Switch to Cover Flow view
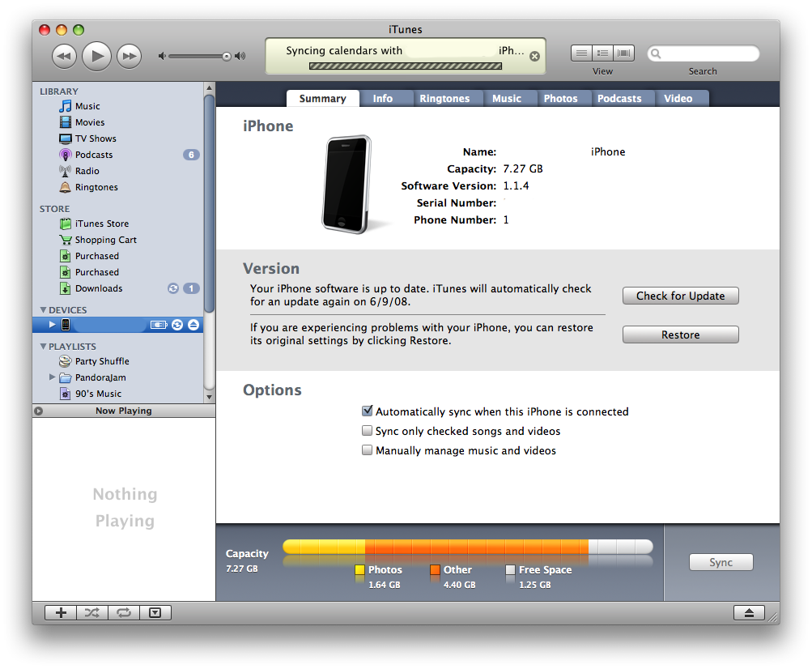812x669 pixels. [x=624, y=53]
